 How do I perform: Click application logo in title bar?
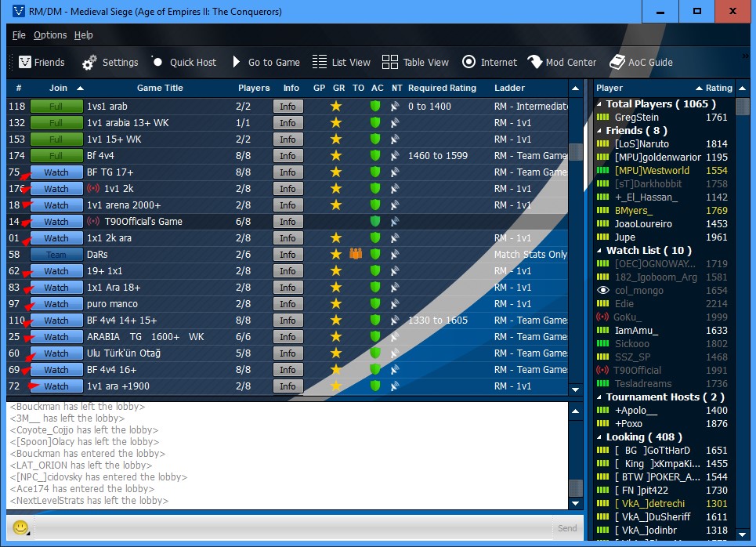tap(18, 11)
